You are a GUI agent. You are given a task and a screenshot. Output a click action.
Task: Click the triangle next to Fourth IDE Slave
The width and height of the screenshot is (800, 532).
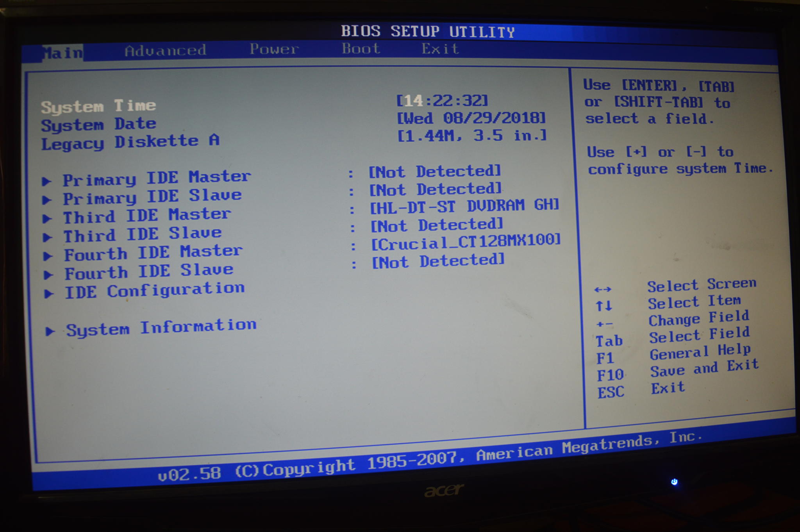[x=48, y=275]
